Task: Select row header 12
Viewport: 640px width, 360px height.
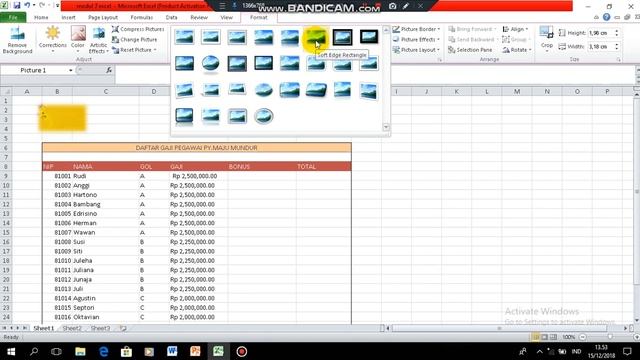Action: click(x=6, y=204)
